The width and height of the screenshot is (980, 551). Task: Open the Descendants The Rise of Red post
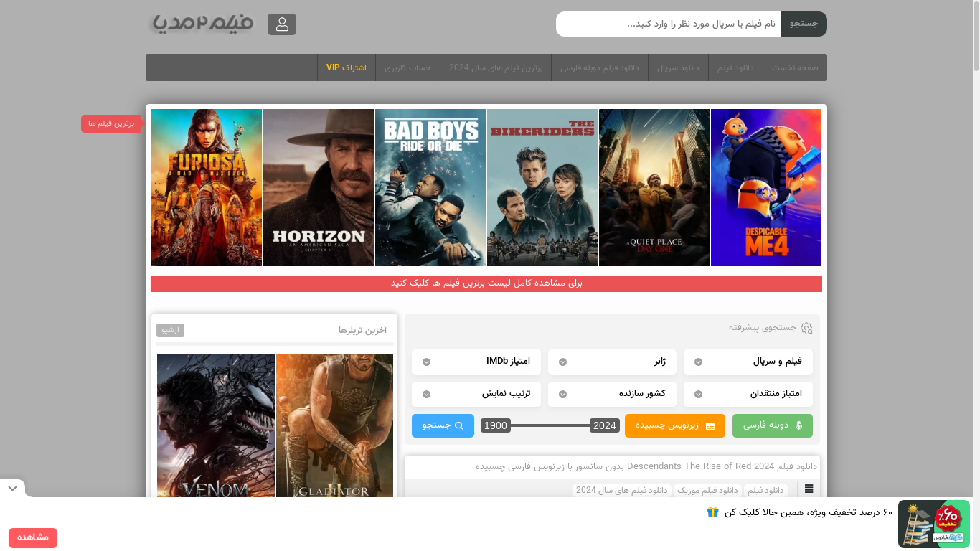tap(646, 466)
